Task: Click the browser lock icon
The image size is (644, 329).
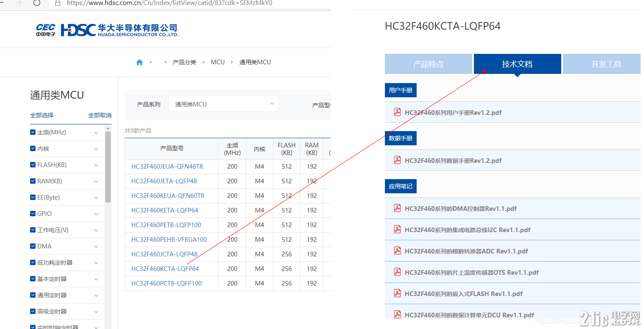Action: [x=58, y=3]
